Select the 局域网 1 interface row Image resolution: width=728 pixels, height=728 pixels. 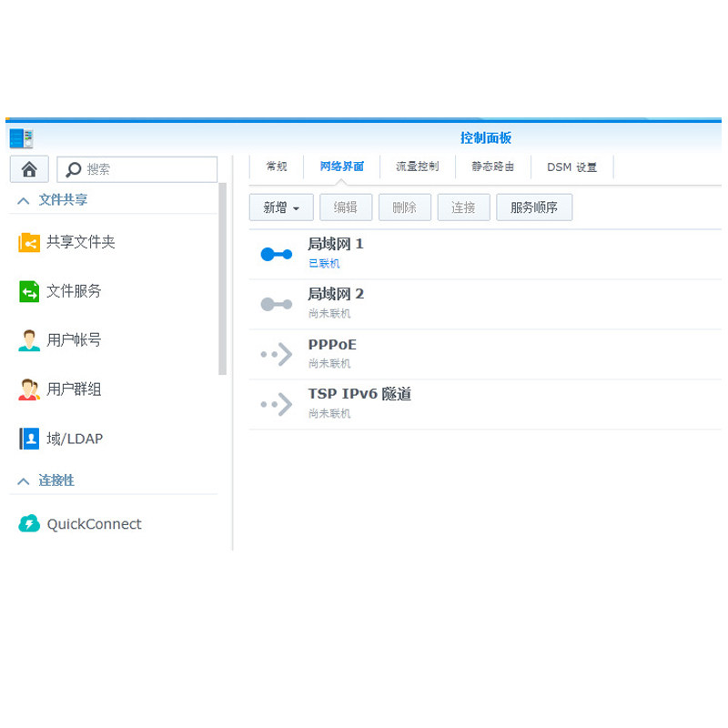pyautogui.click(x=485, y=255)
